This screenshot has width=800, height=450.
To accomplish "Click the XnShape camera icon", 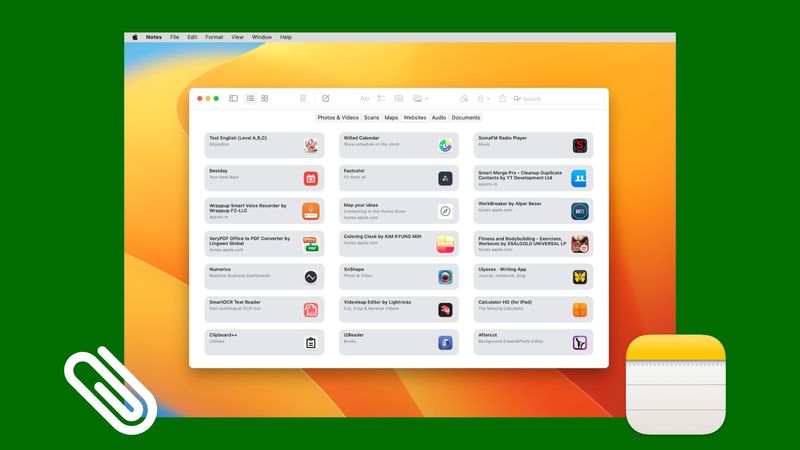I will [x=445, y=277].
